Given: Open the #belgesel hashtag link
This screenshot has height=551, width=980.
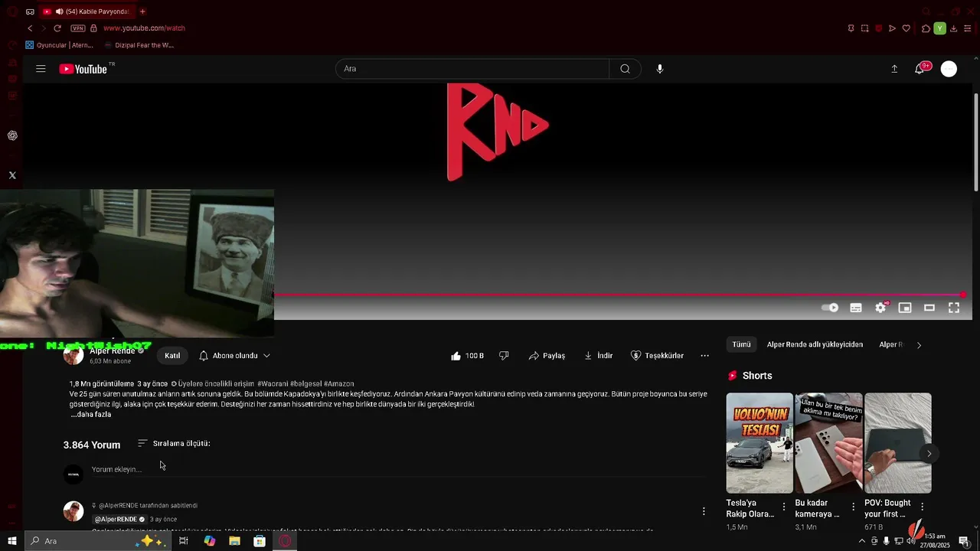Looking at the screenshot, I should click(306, 384).
